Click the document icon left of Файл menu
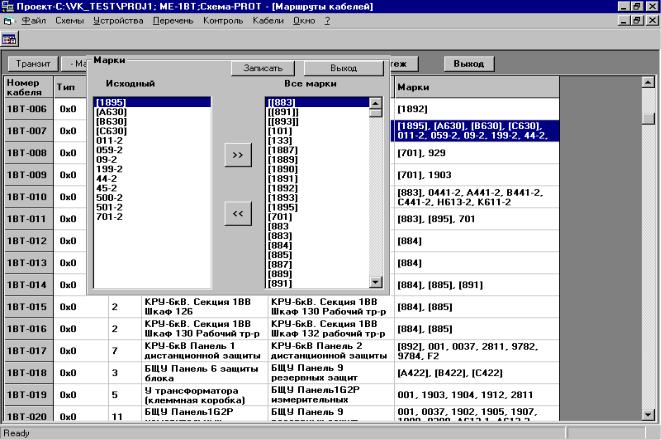This screenshot has height=440, width=661. click(8, 20)
